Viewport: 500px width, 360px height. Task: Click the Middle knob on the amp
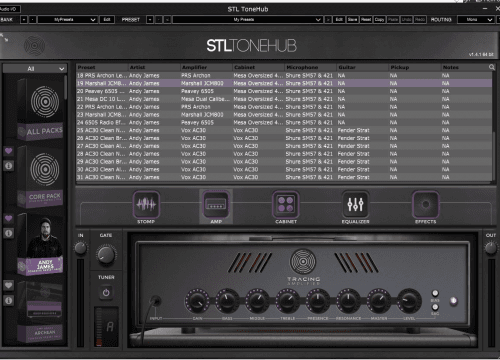pyautogui.click(x=257, y=301)
